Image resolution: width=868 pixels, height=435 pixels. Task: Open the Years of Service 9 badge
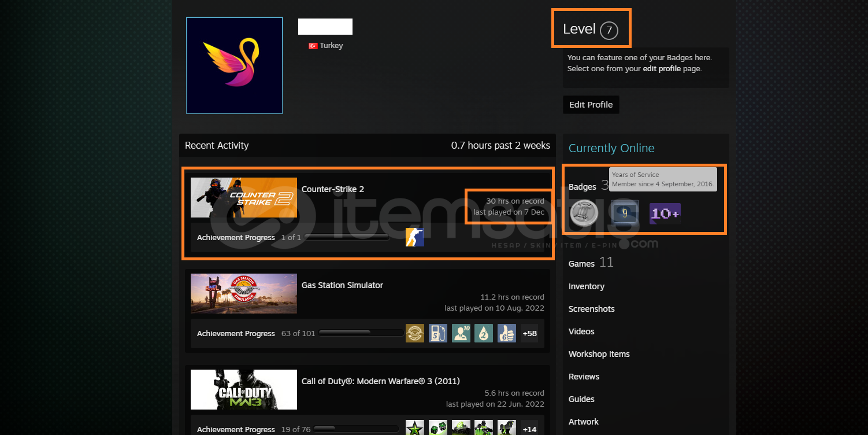[625, 213]
